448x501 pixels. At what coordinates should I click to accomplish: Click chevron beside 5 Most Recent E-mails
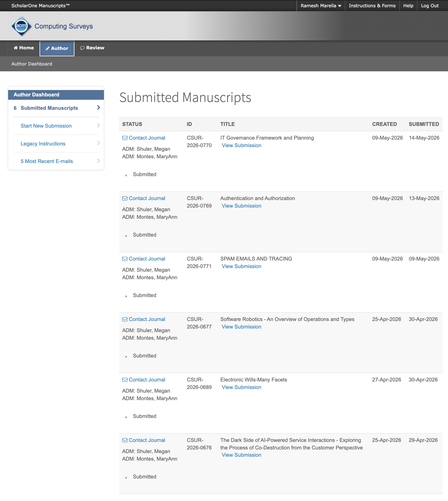click(98, 161)
